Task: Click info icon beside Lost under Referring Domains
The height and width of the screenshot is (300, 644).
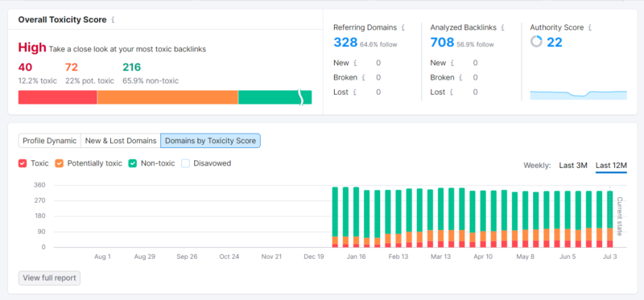Action: click(354, 92)
